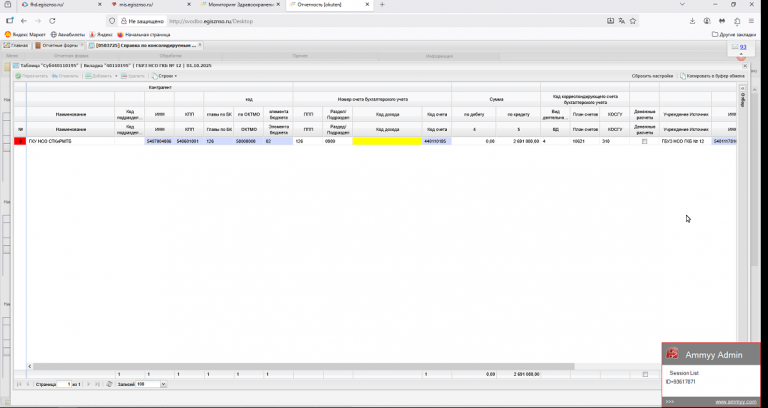Expand the collapsed side panel on right

click(742, 87)
